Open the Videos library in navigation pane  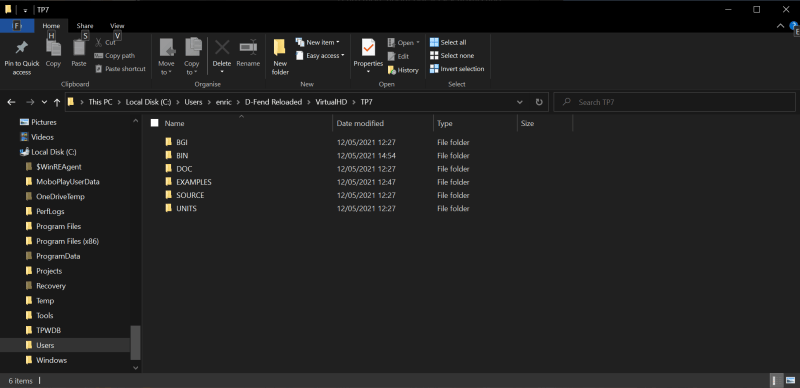42,137
